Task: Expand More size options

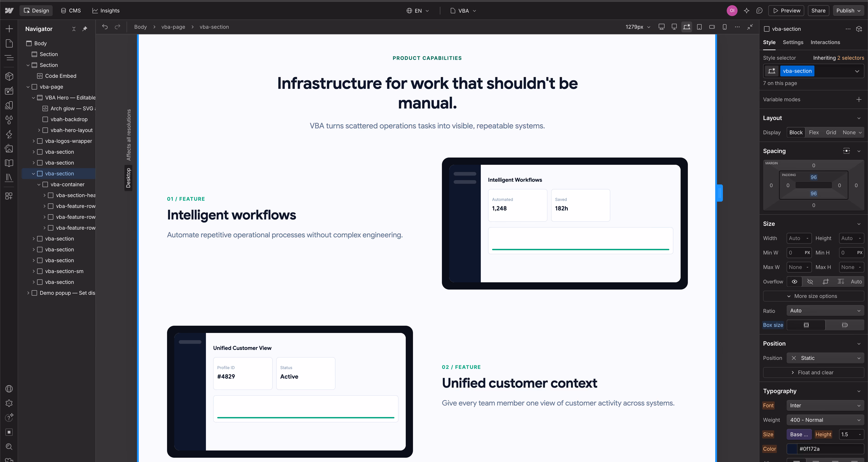Action: (814, 296)
